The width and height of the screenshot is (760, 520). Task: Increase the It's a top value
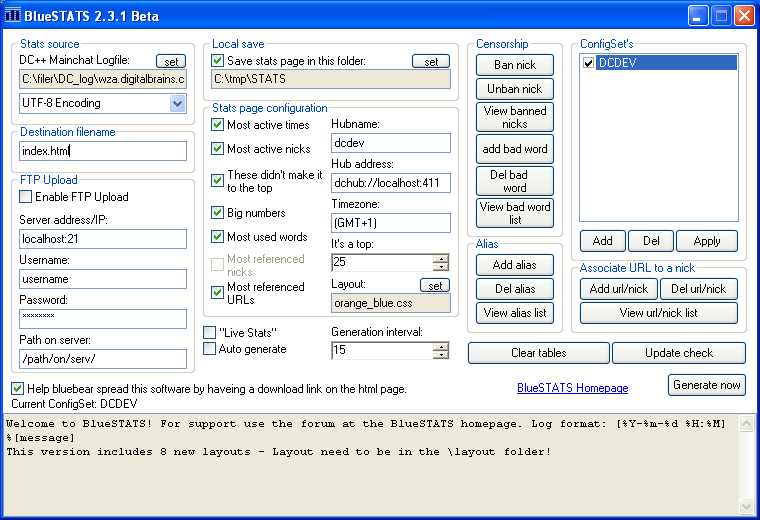tap(441, 258)
